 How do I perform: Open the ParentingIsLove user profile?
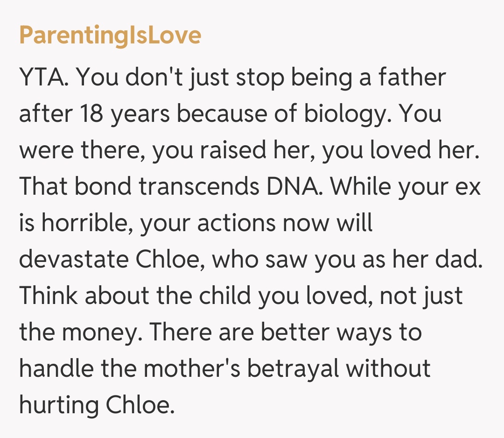coord(110,35)
